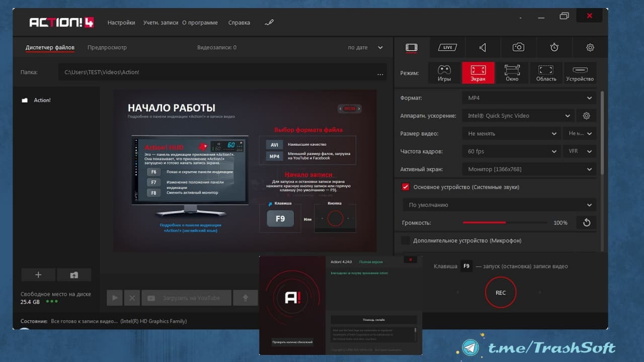Viewport: 644px width, 362px height.
Task: Select the Экран recording mode
Action: tap(478, 73)
